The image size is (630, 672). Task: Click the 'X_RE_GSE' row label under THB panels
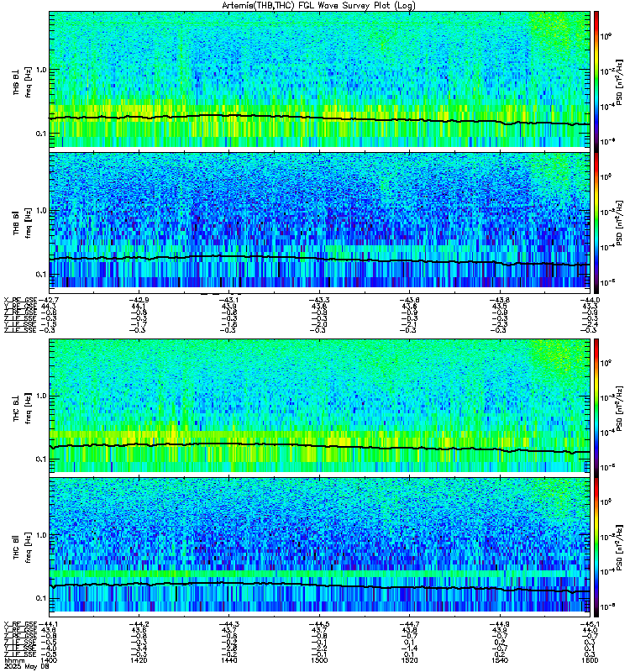pyautogui.click(x=20, y=300)
